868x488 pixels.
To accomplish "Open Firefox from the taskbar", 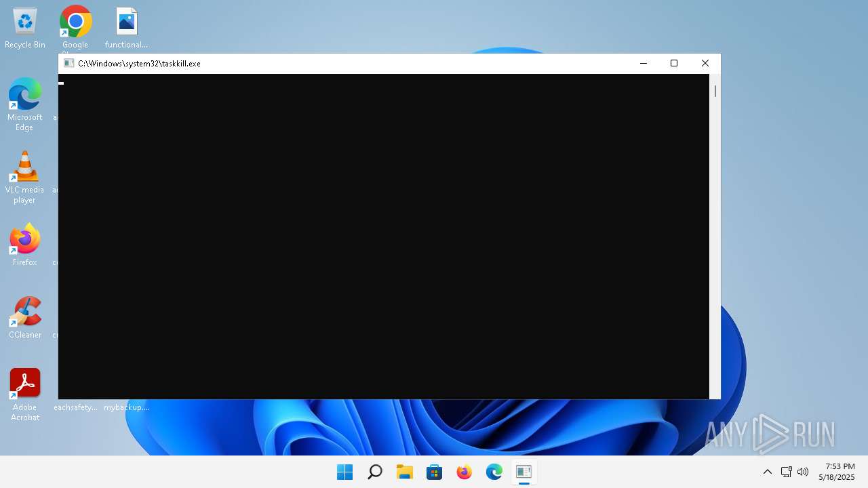I will [x=464, y=472].
